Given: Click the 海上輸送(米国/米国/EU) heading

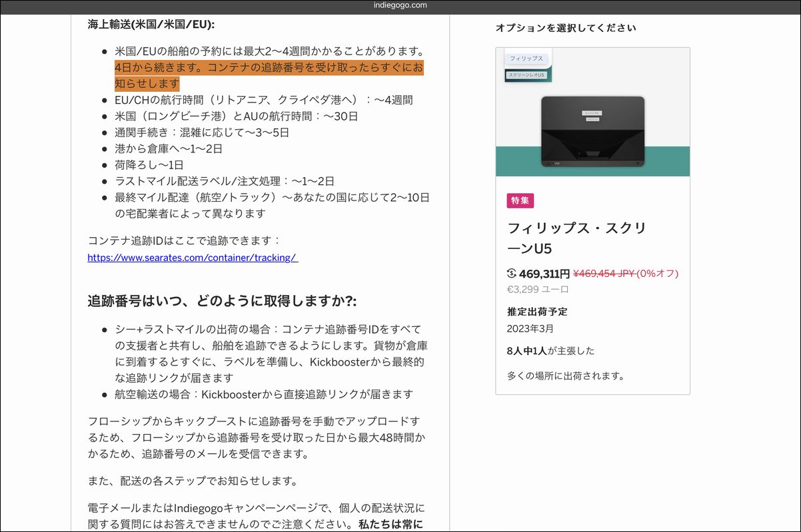Looking at the screenshot, I should point(151,24).
